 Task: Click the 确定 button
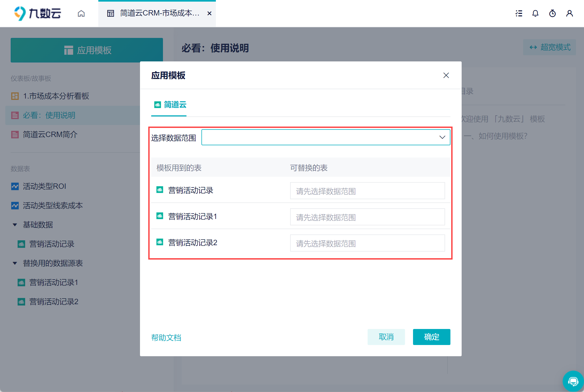[431, 337]
